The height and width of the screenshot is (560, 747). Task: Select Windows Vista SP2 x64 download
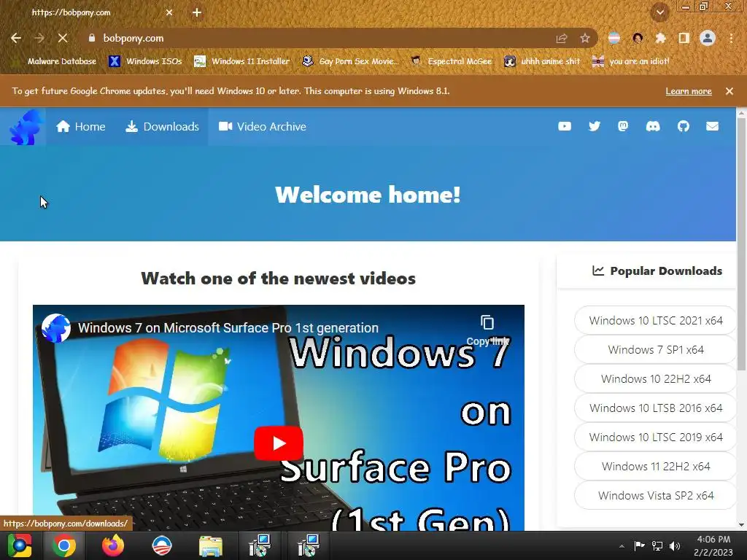coord(656,495)
